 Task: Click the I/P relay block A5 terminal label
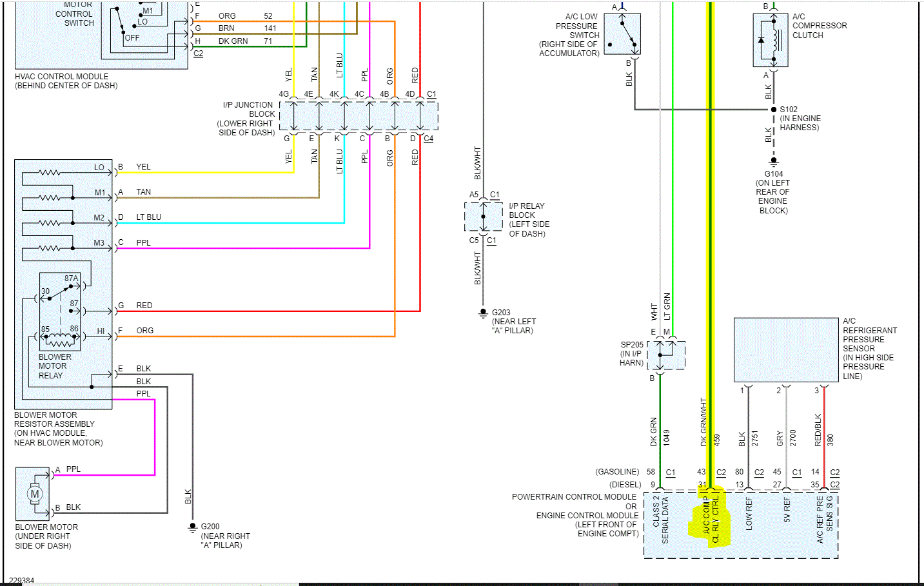pos(474,195)
